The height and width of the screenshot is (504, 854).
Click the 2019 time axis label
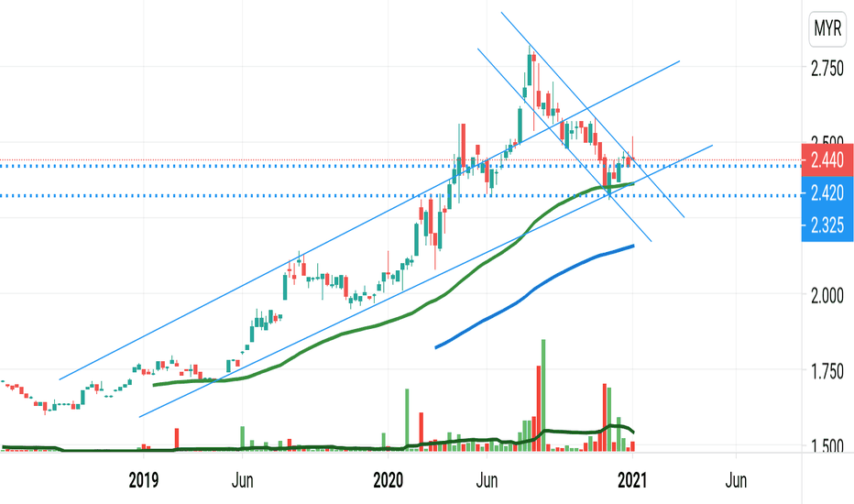[144, 480]
